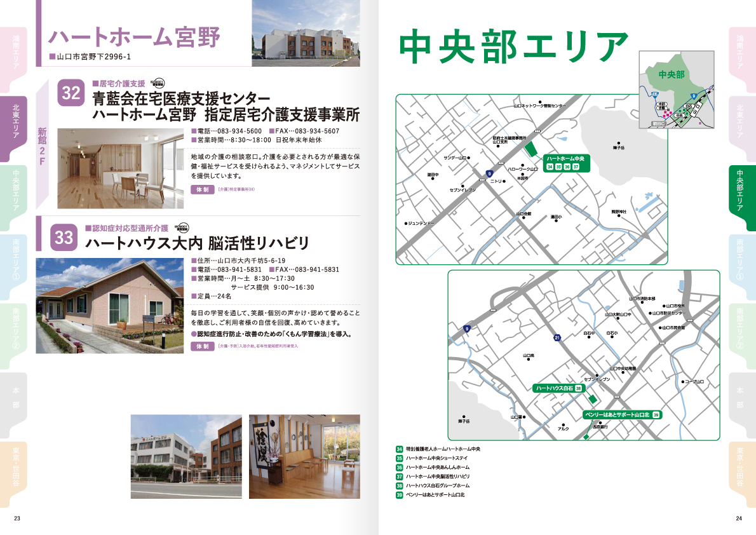The width and height of the screenshot is (756, 535).
Task: Click the green 34 badge in the legend list
Action: click(400, 449)
